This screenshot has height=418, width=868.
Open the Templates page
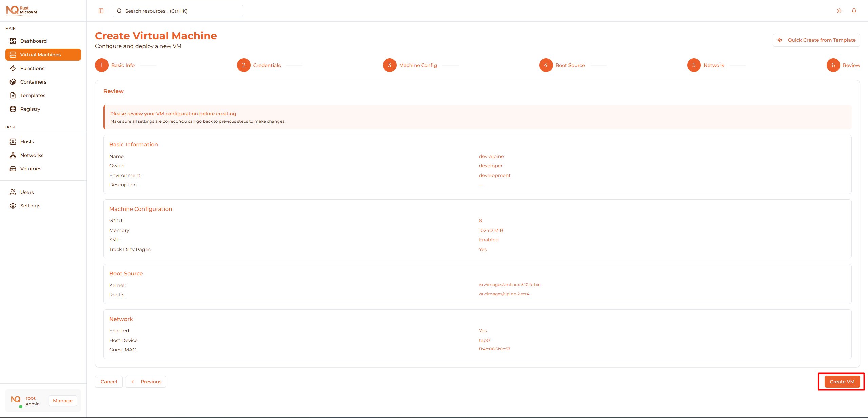[x=33, y=95]
